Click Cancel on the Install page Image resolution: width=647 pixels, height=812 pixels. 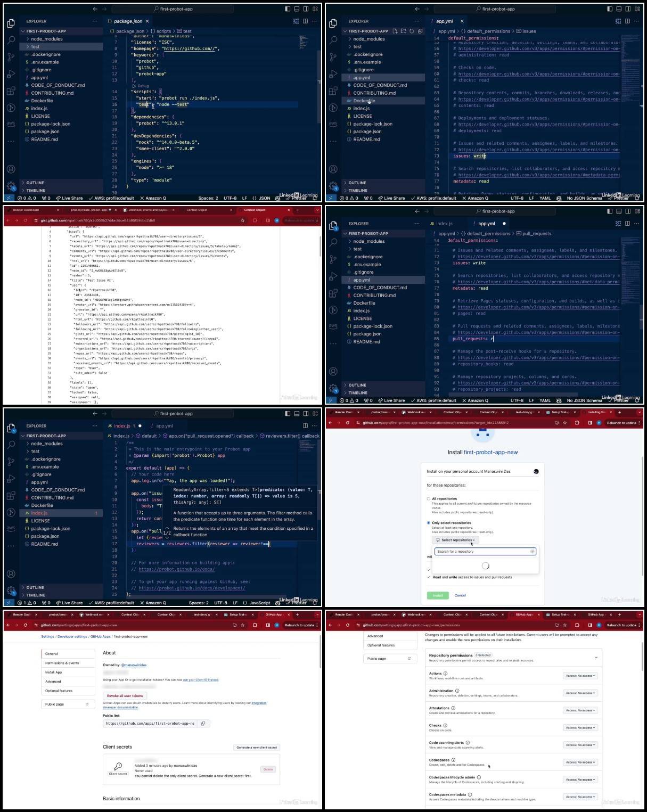(x=460, y=595)
